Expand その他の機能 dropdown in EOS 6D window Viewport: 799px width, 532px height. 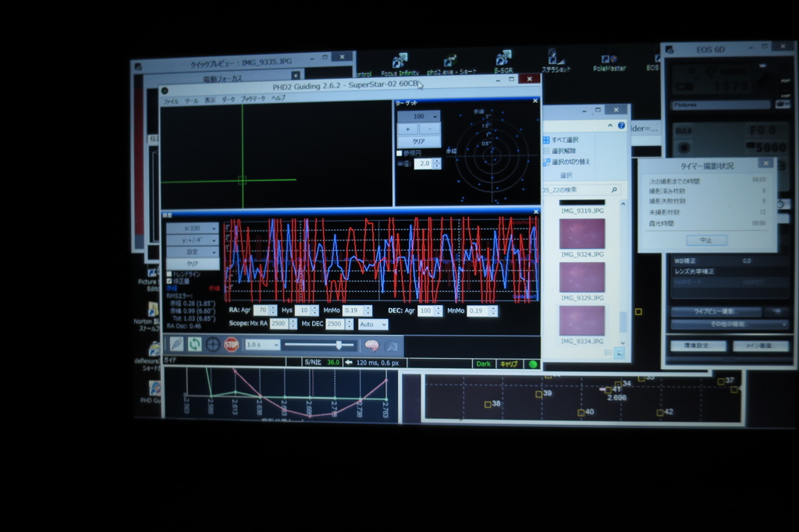click(730, 324)
